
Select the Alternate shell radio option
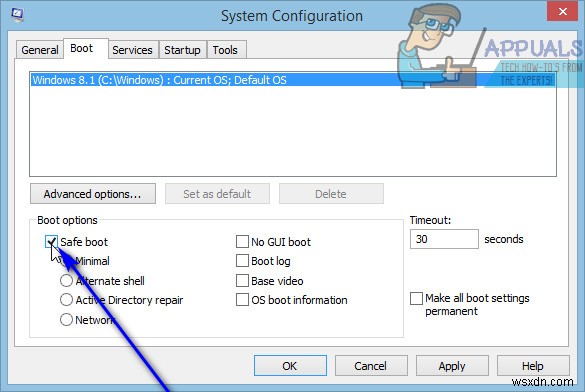coord(66,280)
